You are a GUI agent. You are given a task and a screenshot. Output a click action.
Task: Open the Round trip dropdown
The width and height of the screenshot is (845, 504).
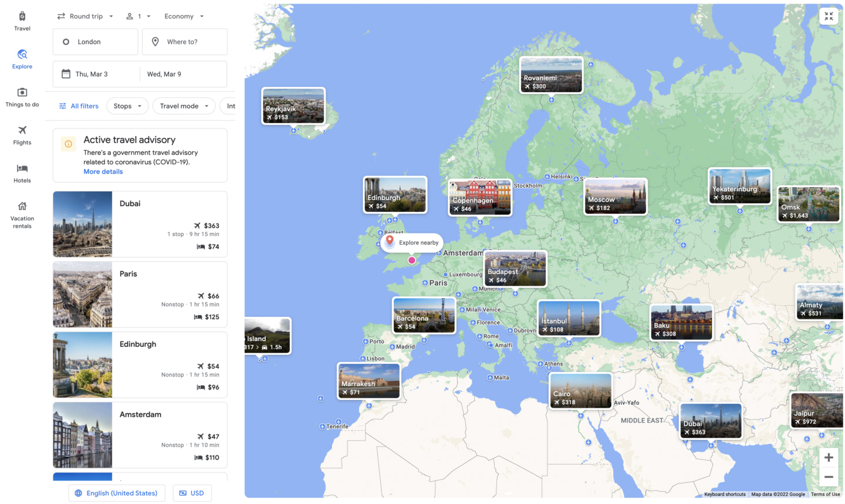[86, 16]
